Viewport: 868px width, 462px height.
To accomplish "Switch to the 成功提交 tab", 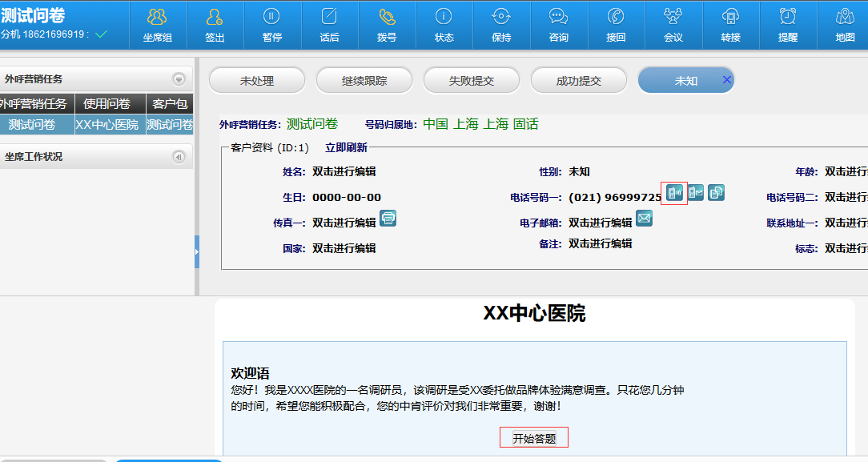I will click(579, 81).
